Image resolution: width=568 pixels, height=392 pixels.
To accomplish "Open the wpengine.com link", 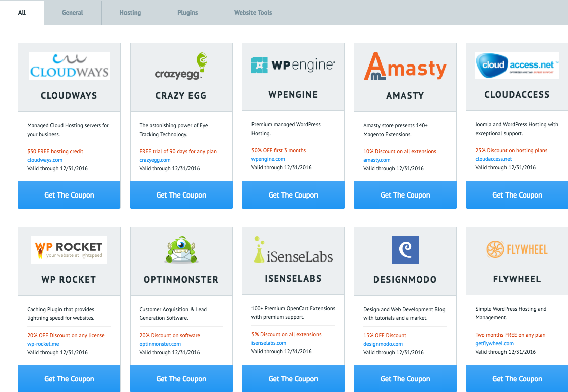I will point(268,159).
